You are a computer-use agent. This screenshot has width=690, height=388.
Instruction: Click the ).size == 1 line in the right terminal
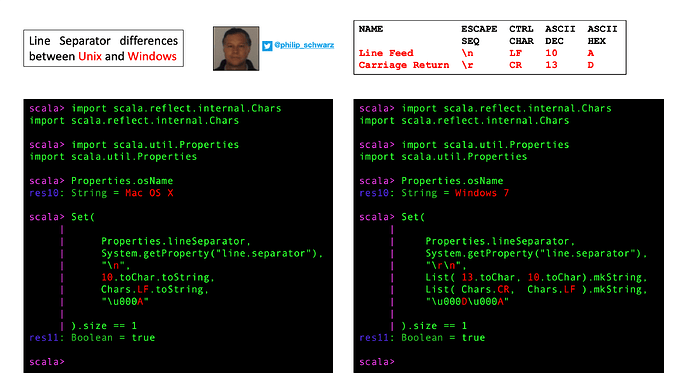(434, 326)
